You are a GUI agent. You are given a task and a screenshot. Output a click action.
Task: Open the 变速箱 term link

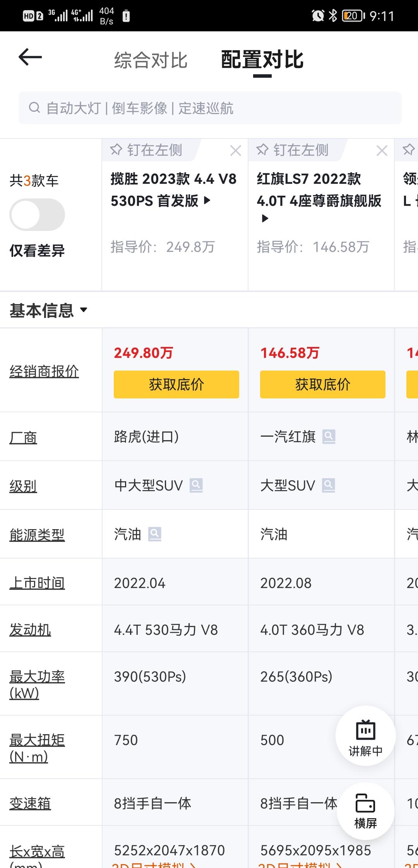[30, 803]
